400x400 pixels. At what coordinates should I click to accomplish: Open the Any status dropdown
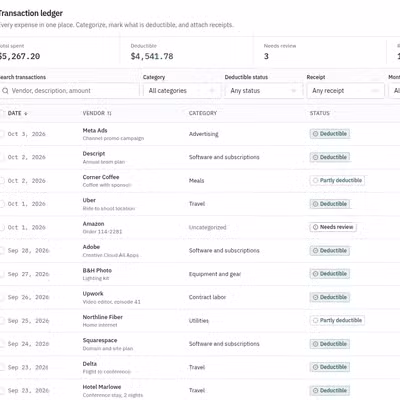[x=264, y=91]
